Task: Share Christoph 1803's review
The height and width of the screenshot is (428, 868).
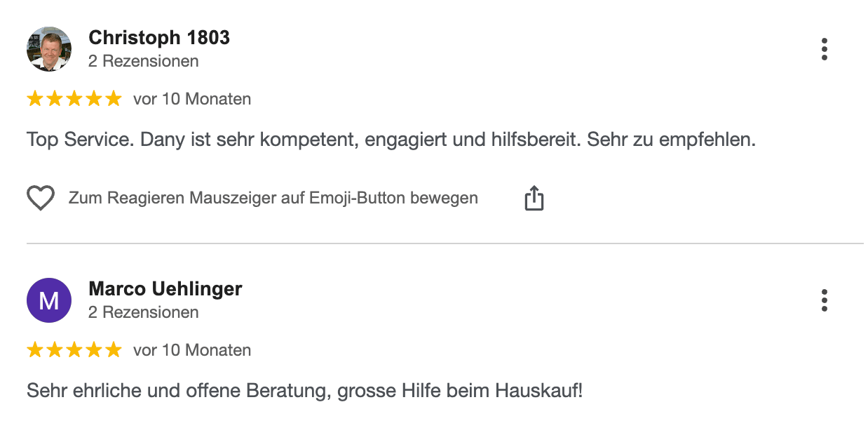Action: [x=534, y=199]
